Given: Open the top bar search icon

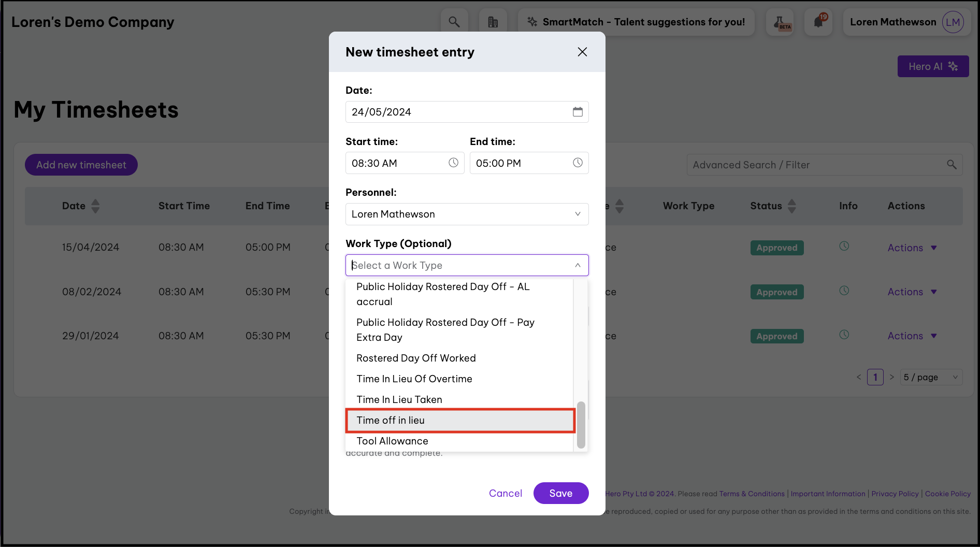Looking at the screenshot, I should pyautogui.click(x=454, y=22).
